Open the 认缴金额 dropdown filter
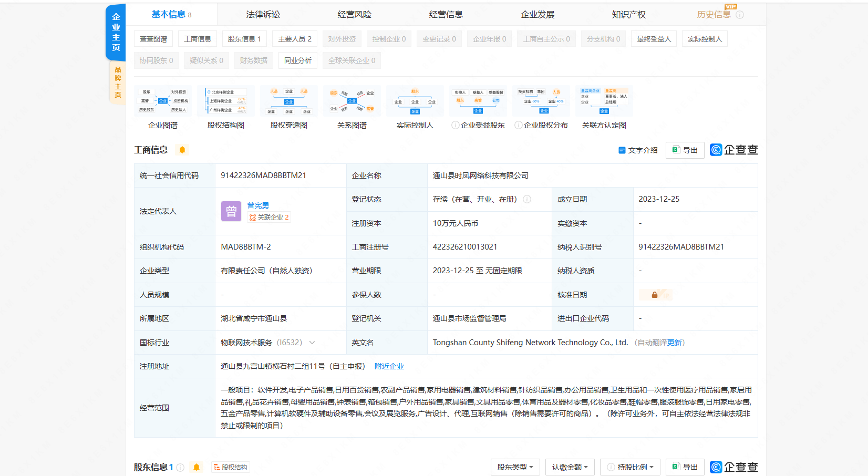 570,467
